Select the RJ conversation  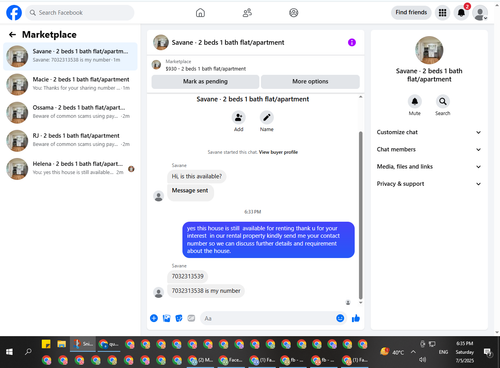[70, 140]
